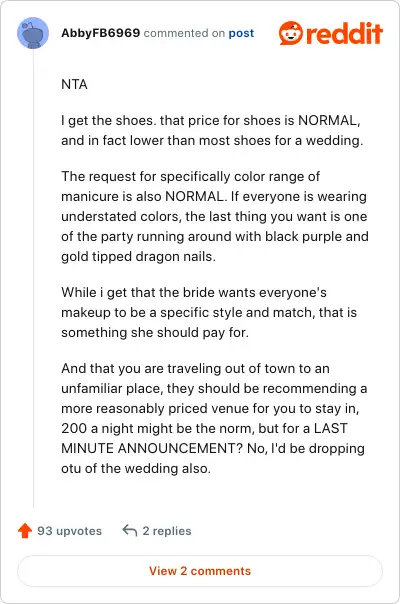The width and height of the screenshot is (400, 604).
Task: Upvote the comment with the orange arrow
Action: (x=25, y=530)
